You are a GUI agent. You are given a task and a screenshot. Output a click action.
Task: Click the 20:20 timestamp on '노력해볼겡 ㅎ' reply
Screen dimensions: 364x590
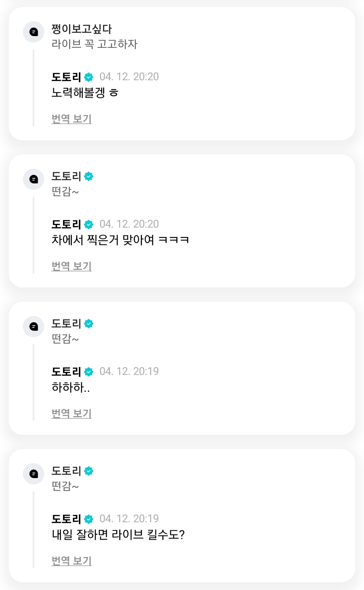point(129,77)
